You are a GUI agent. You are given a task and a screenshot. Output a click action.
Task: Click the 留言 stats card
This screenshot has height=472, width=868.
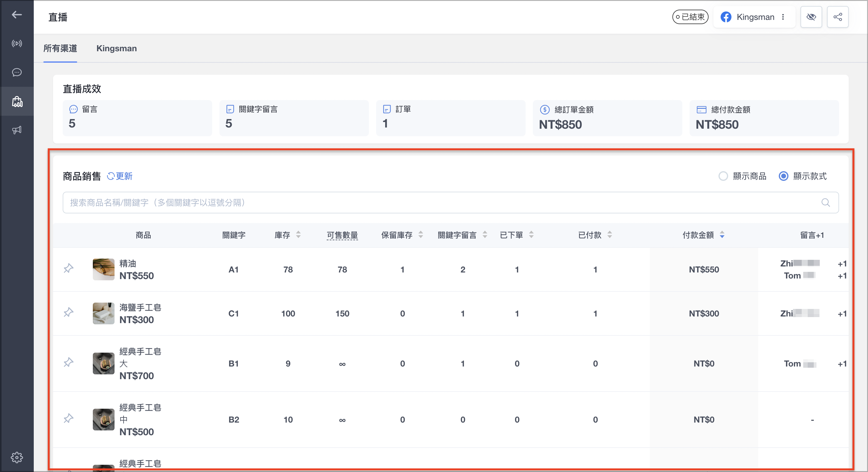click(x=137, y=118)
